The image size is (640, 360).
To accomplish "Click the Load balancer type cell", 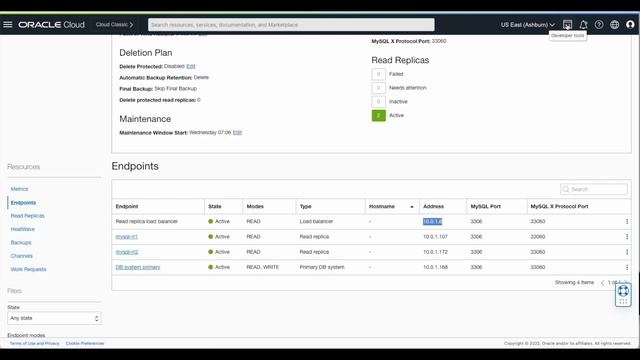I will 316,221.
